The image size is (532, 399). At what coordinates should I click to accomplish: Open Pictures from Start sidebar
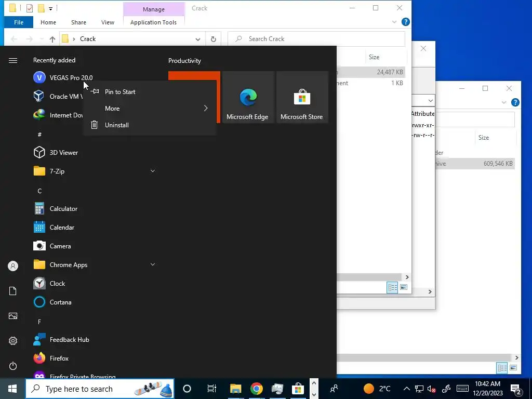tap(13, 316)
